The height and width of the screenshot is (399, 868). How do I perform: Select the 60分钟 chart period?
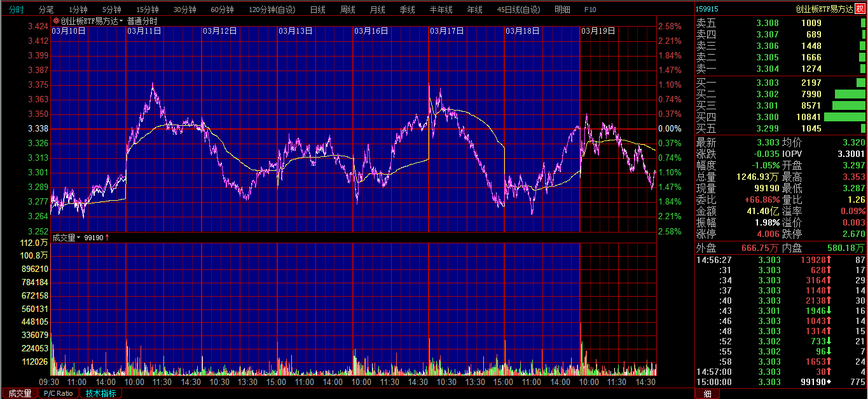point(222,10)
